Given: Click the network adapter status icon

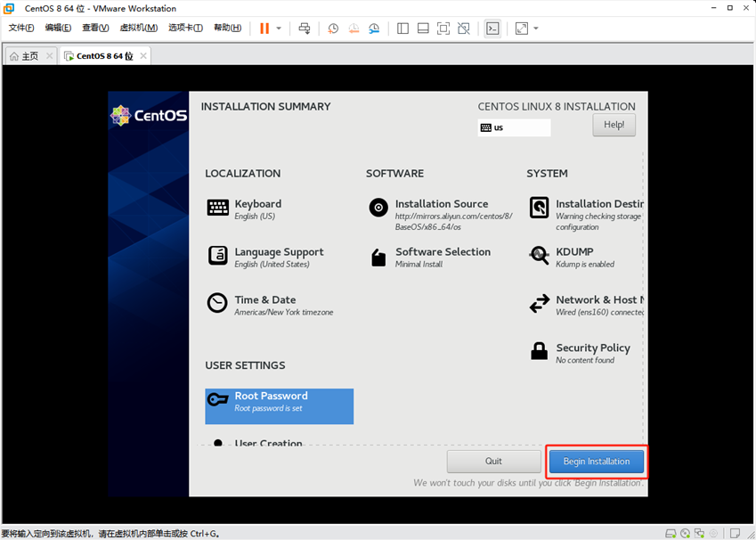Looking at the screenshot, I should click(x=699, y=533).
